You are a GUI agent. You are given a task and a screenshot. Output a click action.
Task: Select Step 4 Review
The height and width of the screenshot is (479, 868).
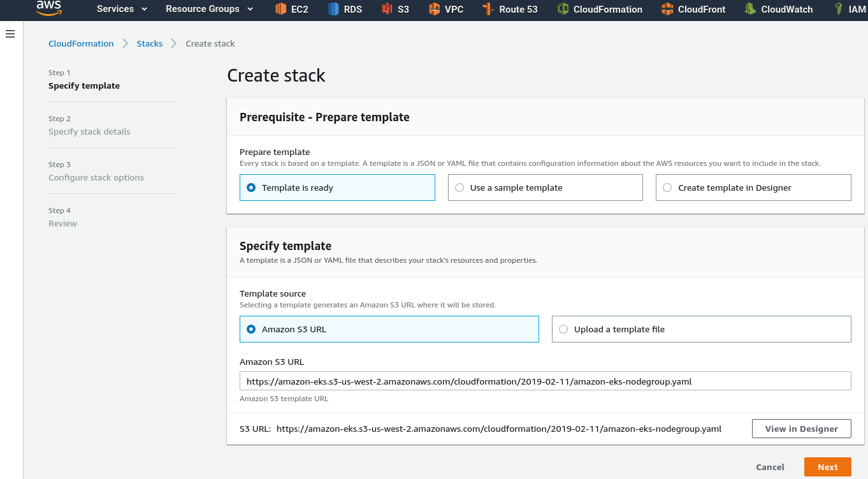click(62, 217)
